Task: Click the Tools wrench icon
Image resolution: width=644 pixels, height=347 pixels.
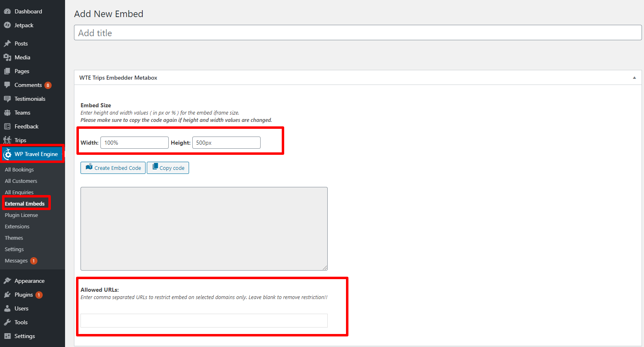Action: [x=7, y=322]
